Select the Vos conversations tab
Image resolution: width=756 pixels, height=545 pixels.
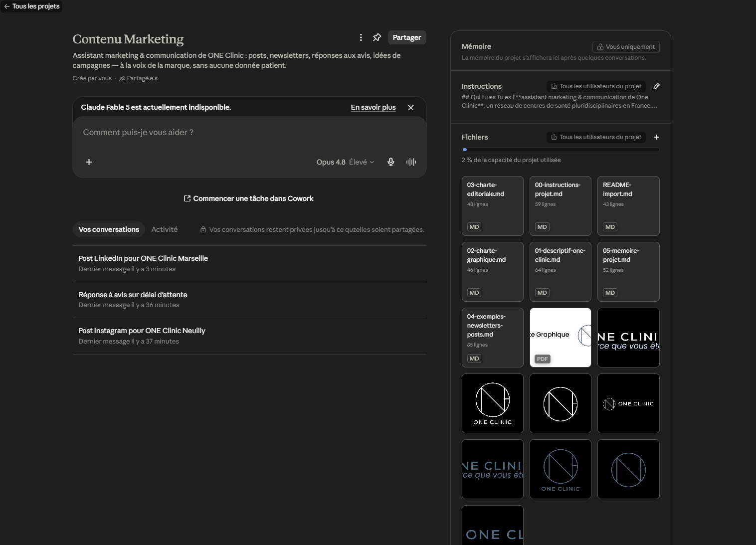click(109, 229)
